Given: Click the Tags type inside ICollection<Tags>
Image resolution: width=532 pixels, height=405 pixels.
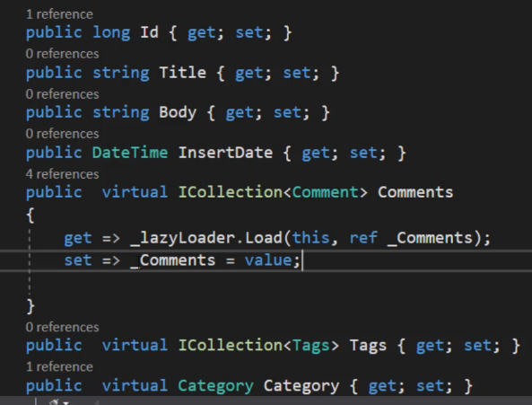Looking at the screenshot, I should point(311,346).
